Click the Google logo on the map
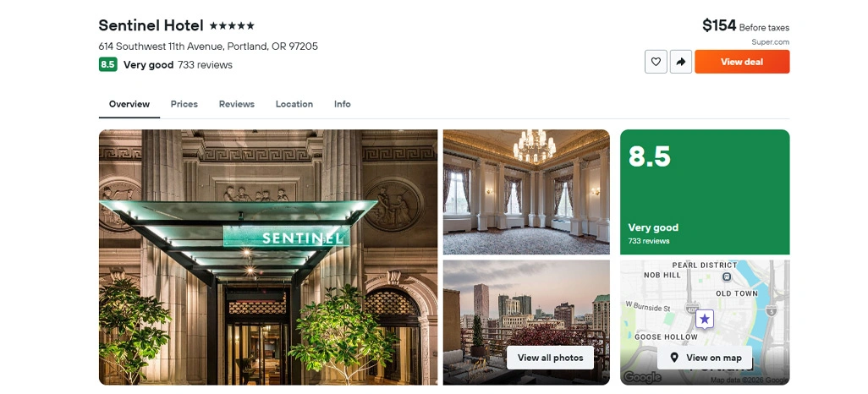868x394 pixels. click(641, 378)
